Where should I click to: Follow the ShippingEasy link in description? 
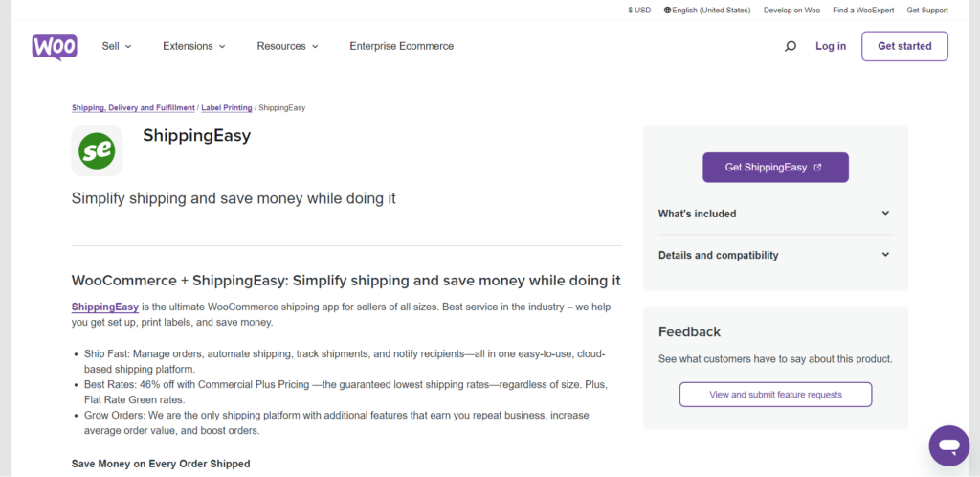coord(105,307)
